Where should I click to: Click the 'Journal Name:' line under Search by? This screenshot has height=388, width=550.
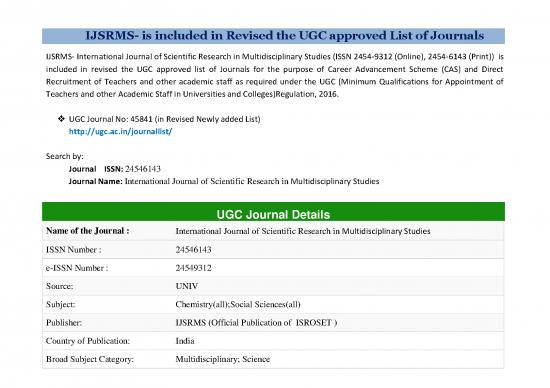[224, 181]
